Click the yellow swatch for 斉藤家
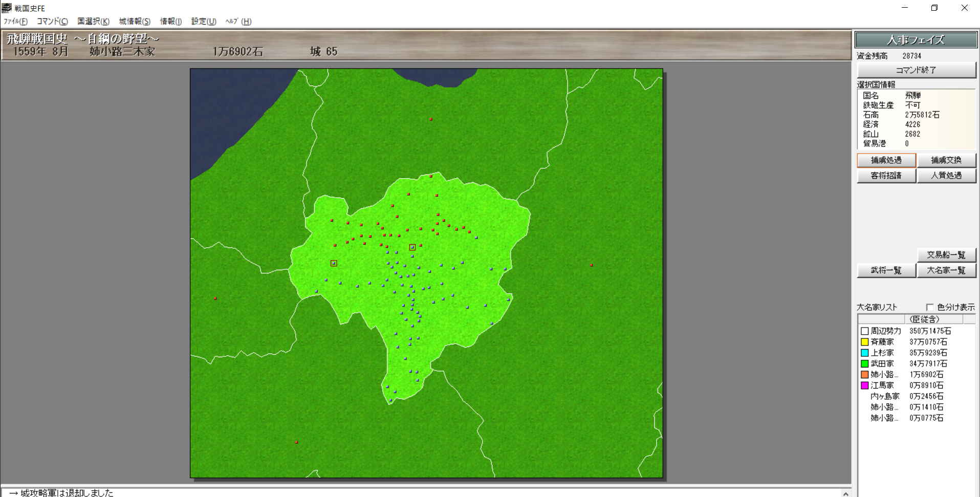 click(864, 342)
